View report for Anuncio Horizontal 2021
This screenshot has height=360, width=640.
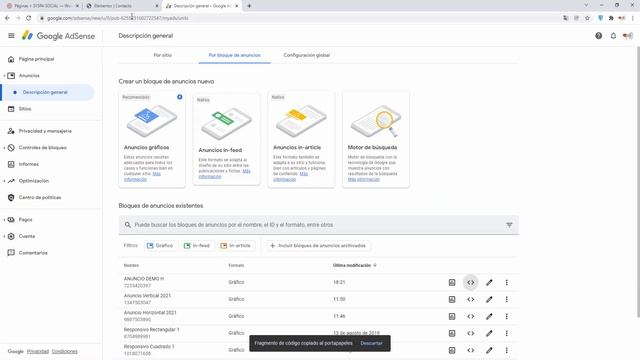click(452, 316)
